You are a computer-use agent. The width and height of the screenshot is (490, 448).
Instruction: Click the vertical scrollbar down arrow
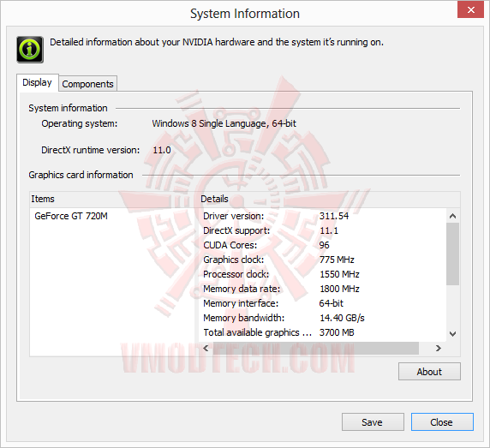pyautogui.click(x=452, y=334)
